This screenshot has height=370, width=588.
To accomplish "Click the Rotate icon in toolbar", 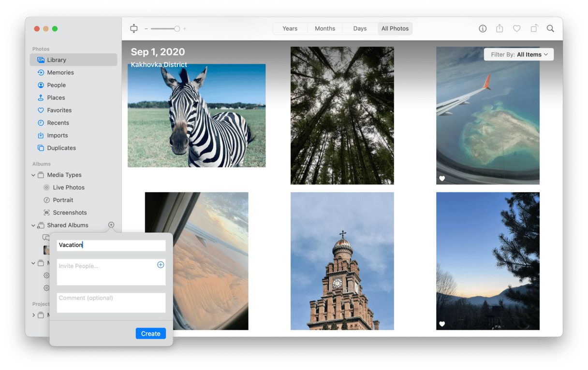I will 534,28.
